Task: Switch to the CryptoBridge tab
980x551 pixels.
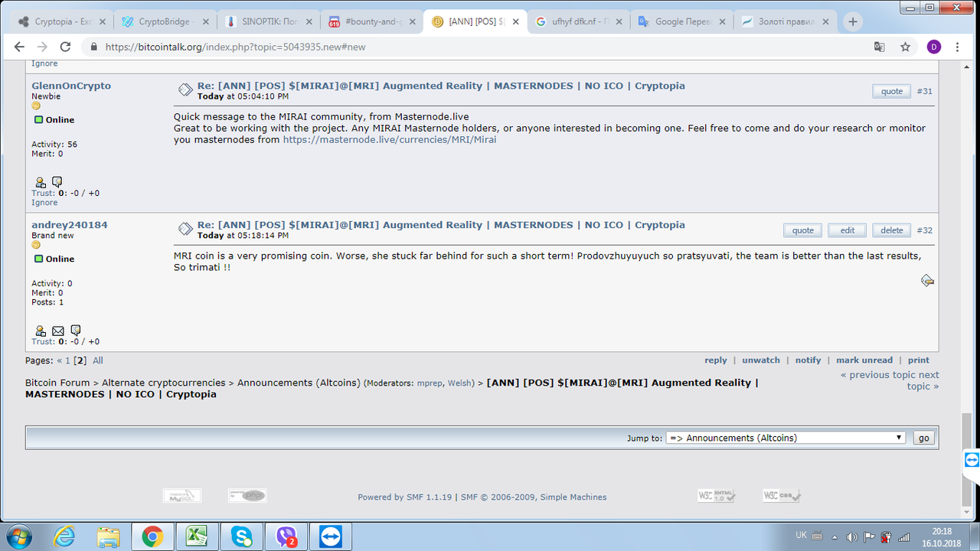Action: pyautogui.click(x=164, y=22)
